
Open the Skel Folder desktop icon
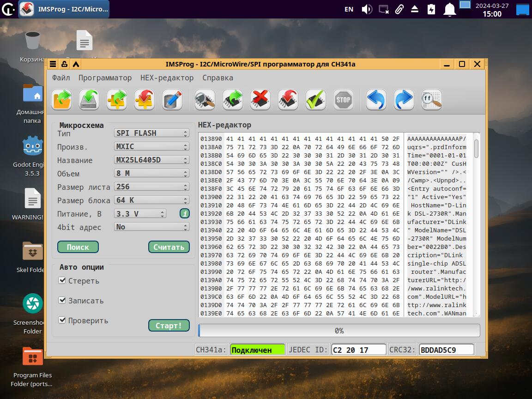[33, 251]
